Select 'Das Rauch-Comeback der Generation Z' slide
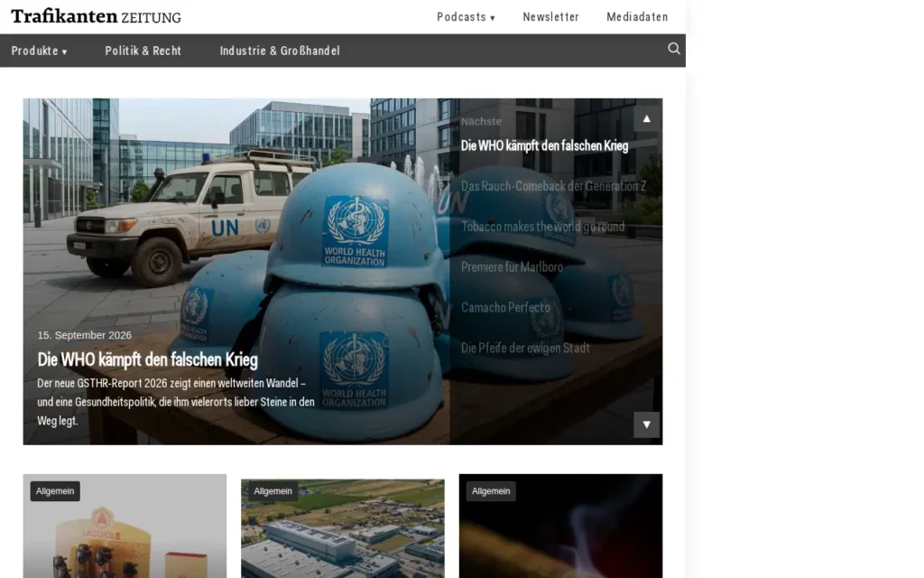Screen dimensions: 924x578 (x=553, y=186)
